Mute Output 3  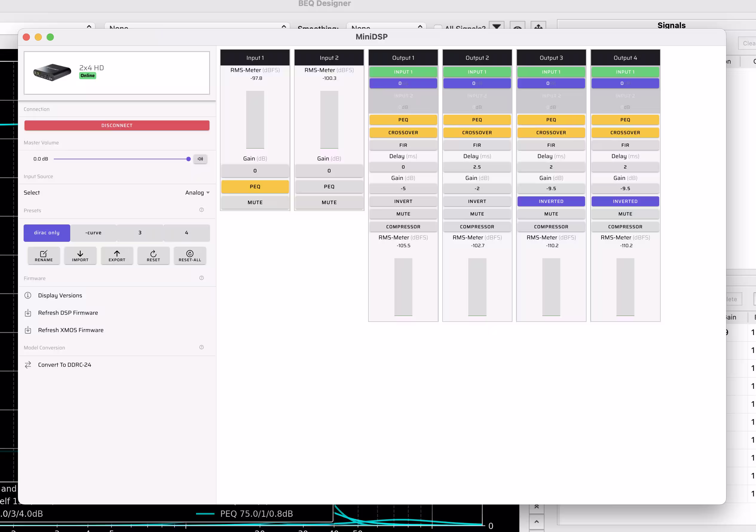coord(551,214)
